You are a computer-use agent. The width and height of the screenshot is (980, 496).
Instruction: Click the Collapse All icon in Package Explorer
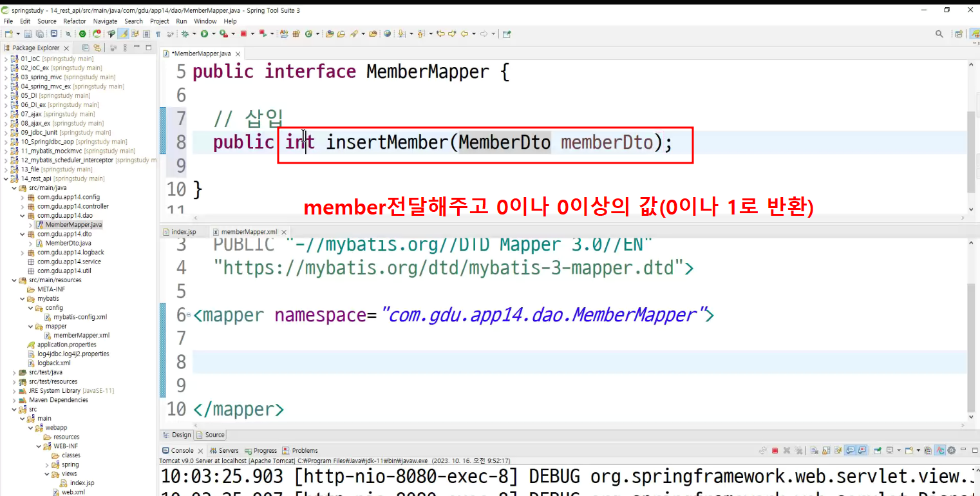click(x=85, y=48)
